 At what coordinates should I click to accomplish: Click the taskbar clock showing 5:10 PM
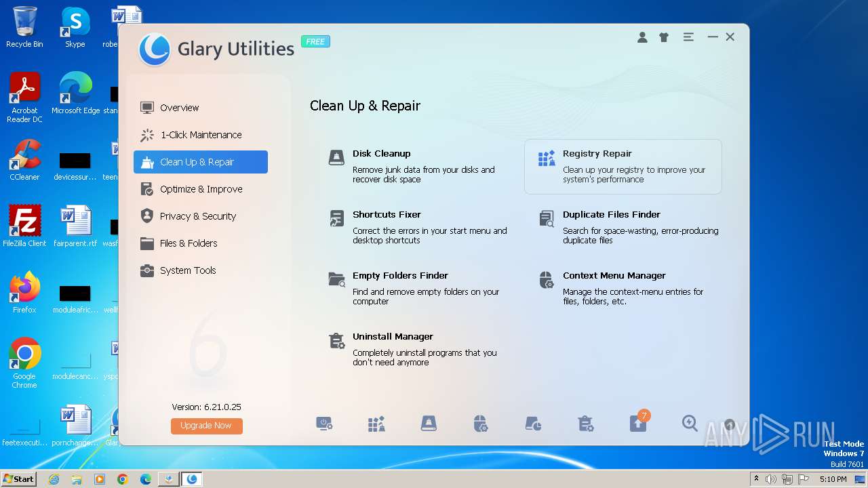(833, 479)
